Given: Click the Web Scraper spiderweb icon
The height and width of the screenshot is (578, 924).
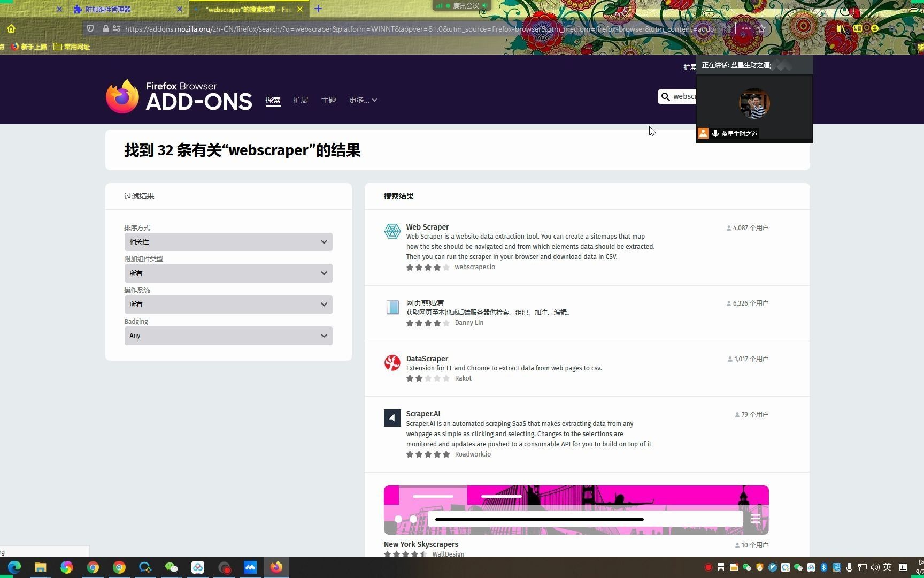Looking at the screenshot, I should (392, 231).
